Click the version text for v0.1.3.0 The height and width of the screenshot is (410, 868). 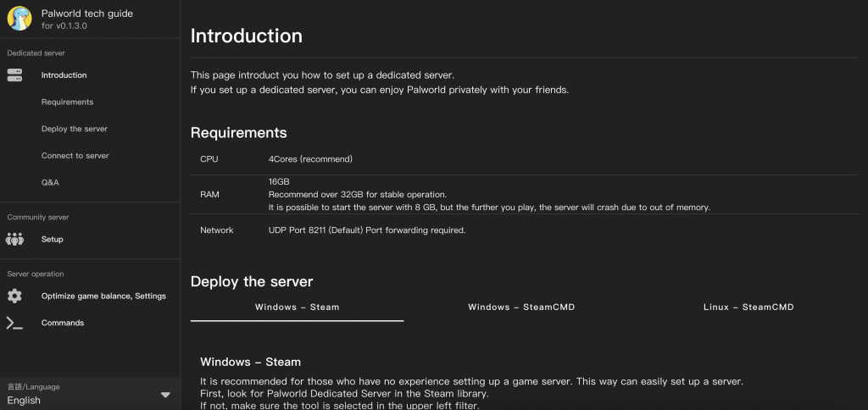tap(64, 26)
